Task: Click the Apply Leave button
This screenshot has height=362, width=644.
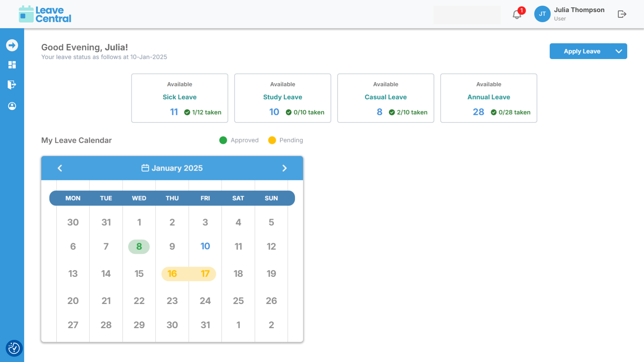Action: coord(582,51)
